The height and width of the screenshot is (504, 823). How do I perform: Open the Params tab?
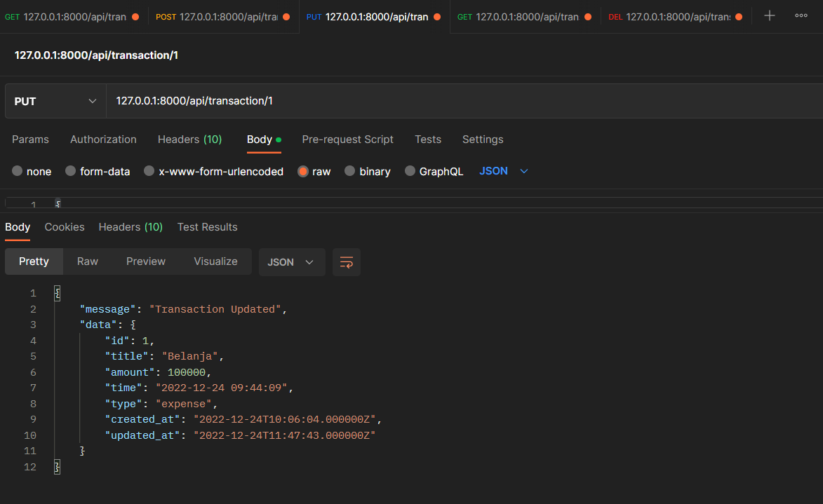coord(30,139)
